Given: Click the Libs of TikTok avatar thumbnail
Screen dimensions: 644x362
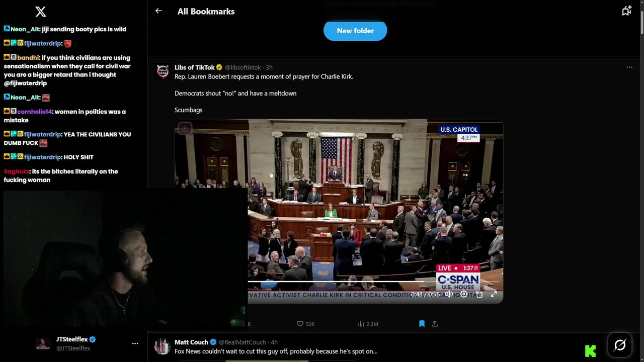Looking at the screenshot, I should coord(163,71).
